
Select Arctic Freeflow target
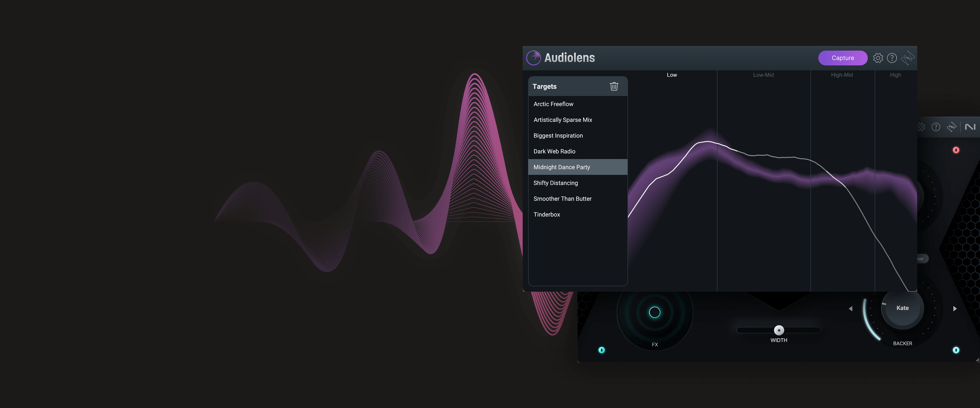pyautogui.click(x=578, y=104)
